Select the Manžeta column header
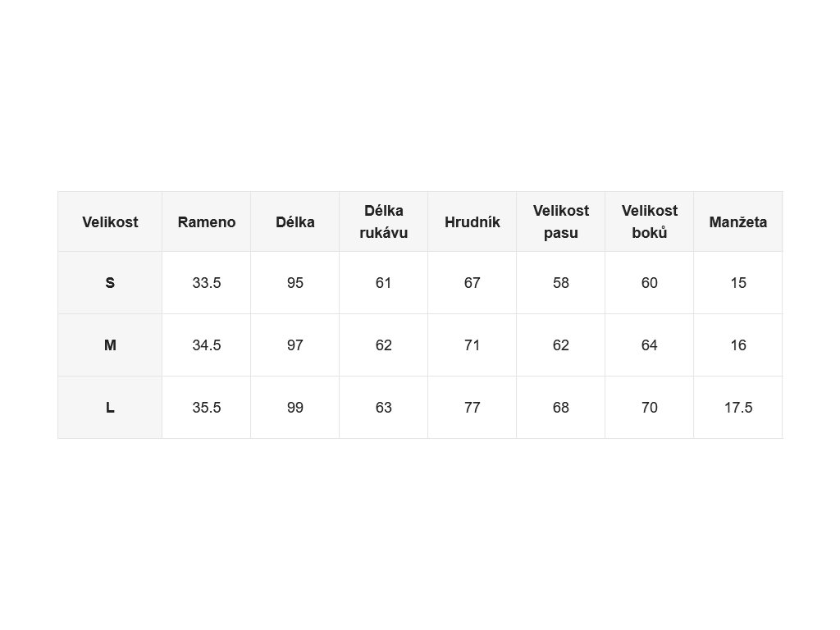The image size is (840, 630). 738,221
